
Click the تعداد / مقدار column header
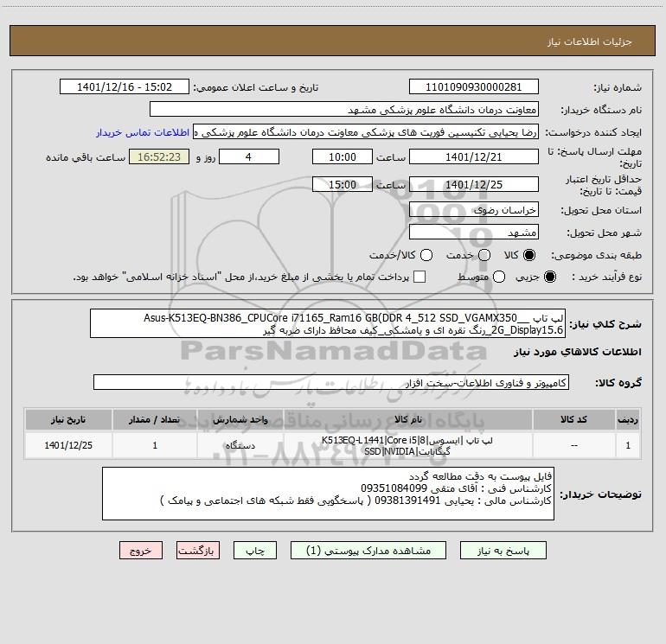155,420
